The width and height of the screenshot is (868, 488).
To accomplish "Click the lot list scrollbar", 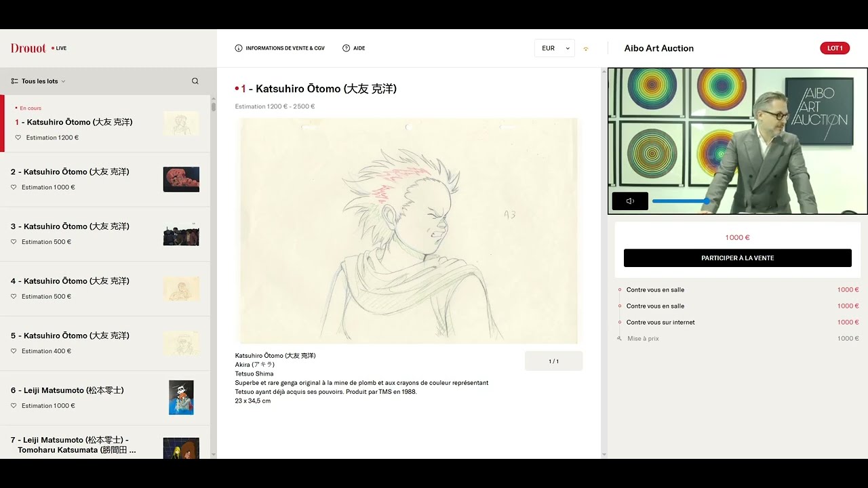I will pyautogui.click(x=214, y=107).
